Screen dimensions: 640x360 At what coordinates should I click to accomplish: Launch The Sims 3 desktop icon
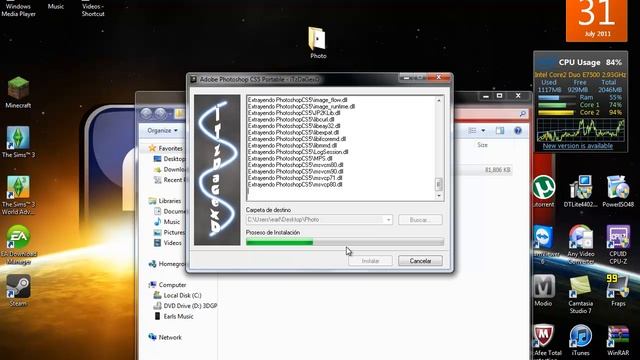tap(18, 142)
